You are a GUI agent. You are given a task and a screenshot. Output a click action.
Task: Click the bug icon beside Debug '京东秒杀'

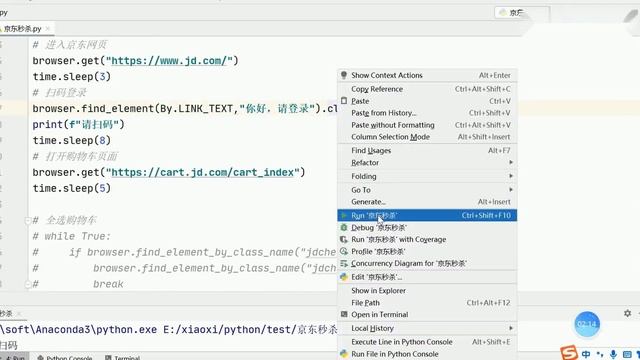coord(344,227)
